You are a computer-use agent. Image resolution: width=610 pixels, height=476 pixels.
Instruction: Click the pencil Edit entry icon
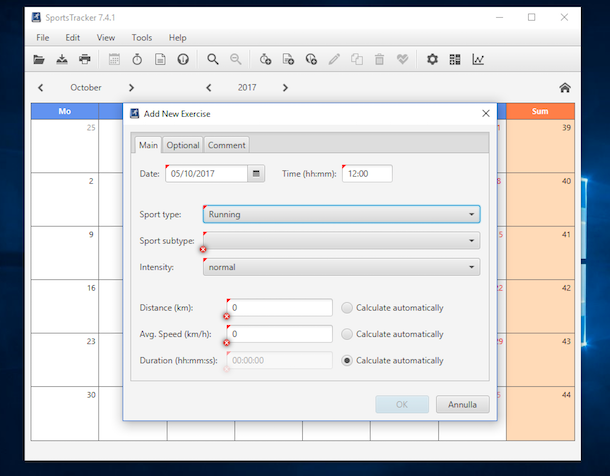tap(334, 60)
